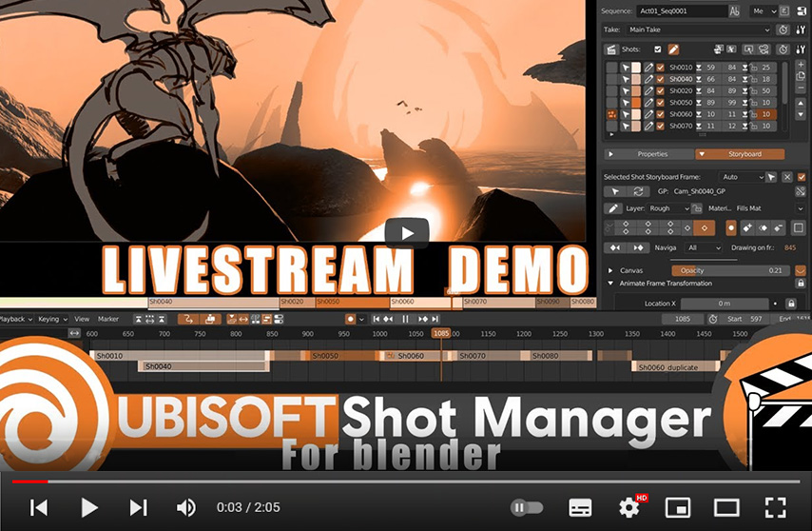Move the selected shot up
The width and height of the screenshot is (812, 531).
click(801, 103)
